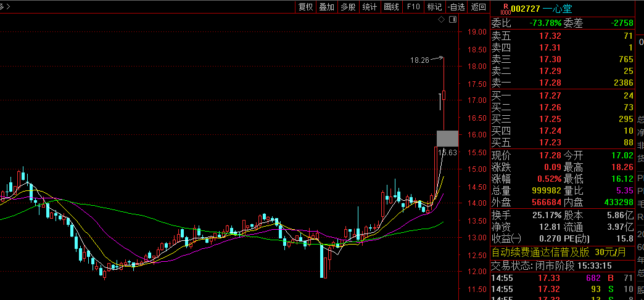Click the 委比 value -73.78%
The image size is (644, 300).
tap(545, 23)
